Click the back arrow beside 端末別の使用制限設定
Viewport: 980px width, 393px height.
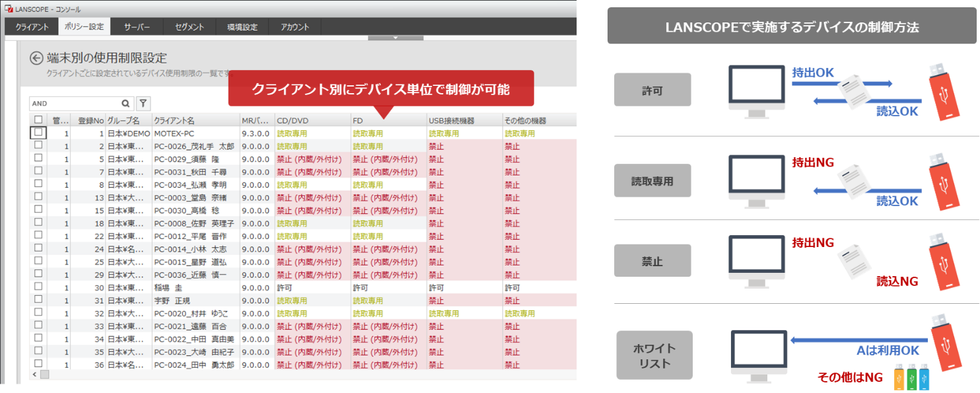[x=36, y=58]
